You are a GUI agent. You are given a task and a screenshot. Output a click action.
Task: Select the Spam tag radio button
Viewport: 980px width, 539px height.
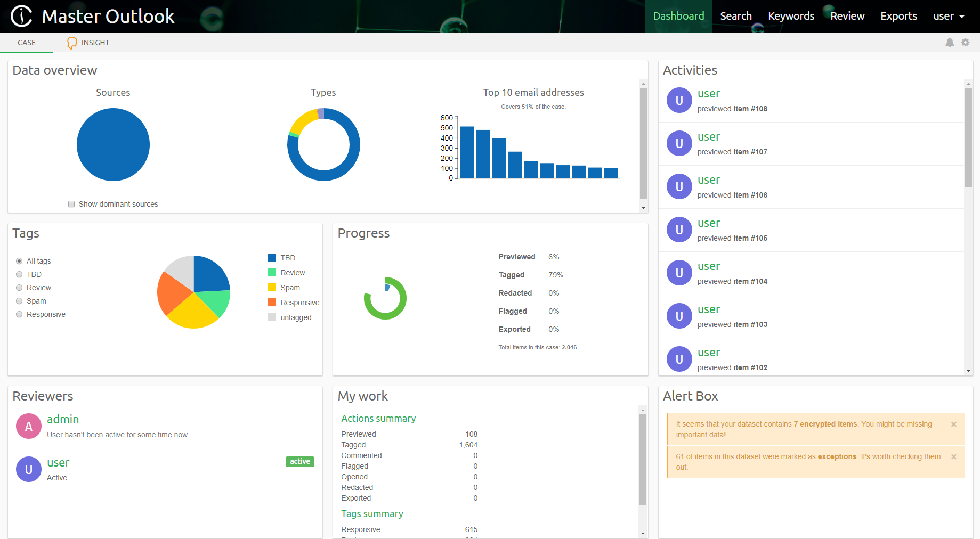point(19,301)
